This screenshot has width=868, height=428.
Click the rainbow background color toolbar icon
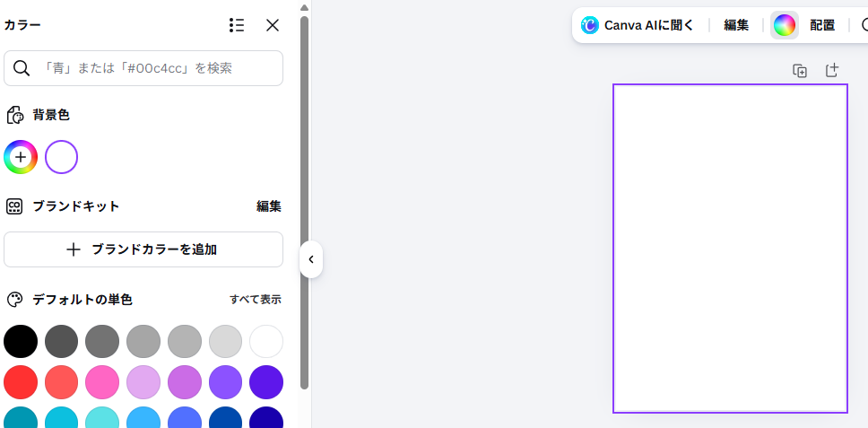[785, 25]
